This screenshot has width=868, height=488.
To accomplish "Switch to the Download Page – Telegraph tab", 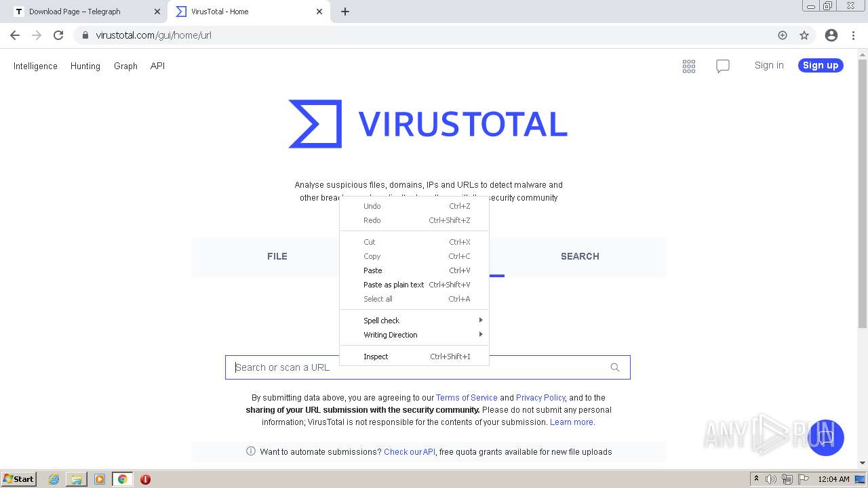I will pos(87,12).
